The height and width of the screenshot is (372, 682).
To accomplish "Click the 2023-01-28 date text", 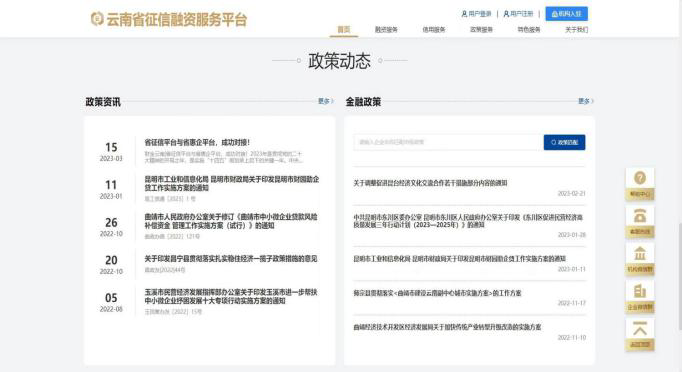I will (x=572, y=235).
